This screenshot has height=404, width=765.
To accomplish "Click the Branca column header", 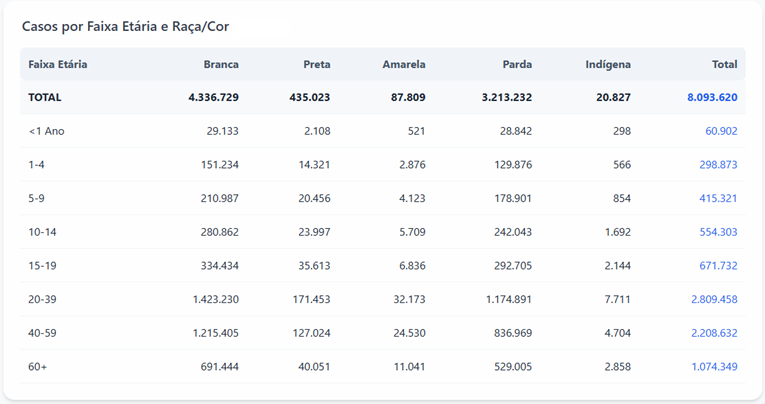I will [x=220, y=64].
